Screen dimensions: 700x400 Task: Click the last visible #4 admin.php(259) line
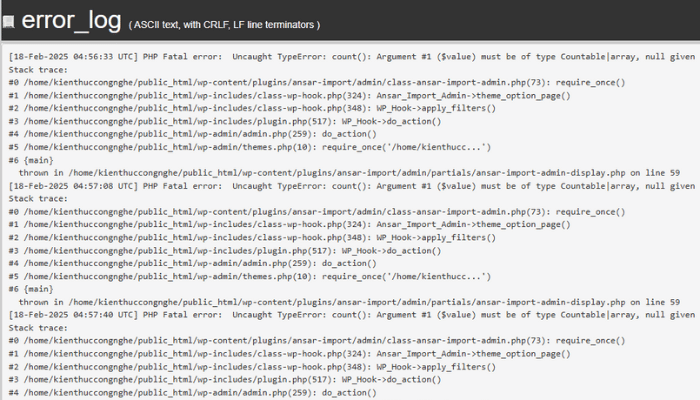click(192, 391)
